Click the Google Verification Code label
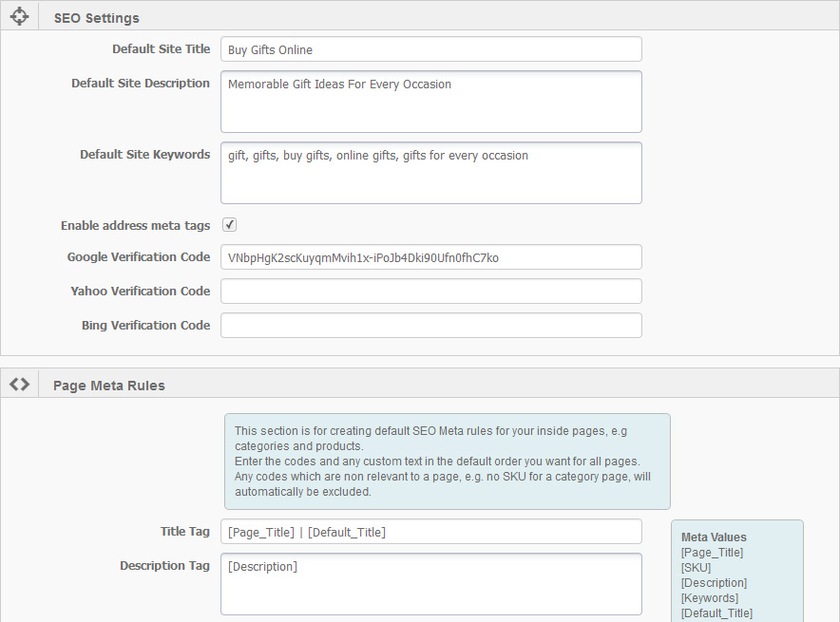 139,257
